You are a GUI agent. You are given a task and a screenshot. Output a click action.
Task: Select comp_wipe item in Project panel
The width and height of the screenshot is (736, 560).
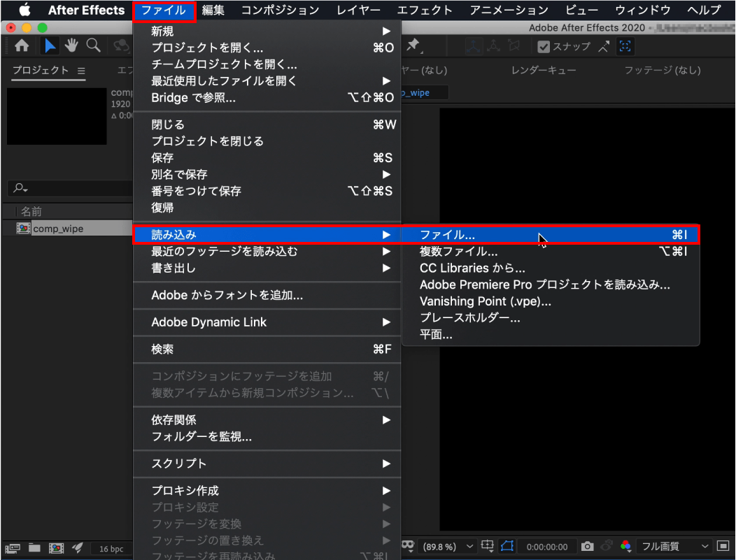58,229
